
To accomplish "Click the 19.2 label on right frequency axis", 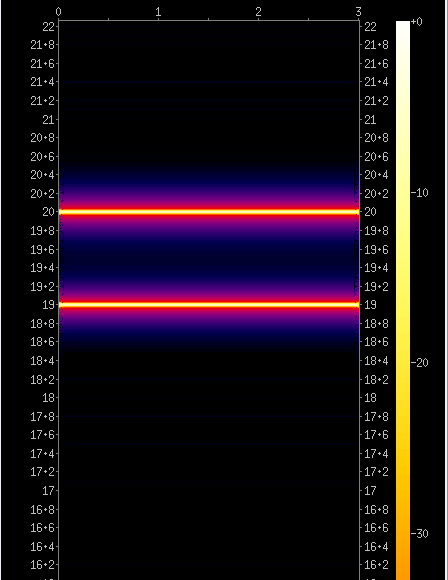I will 376,287.
